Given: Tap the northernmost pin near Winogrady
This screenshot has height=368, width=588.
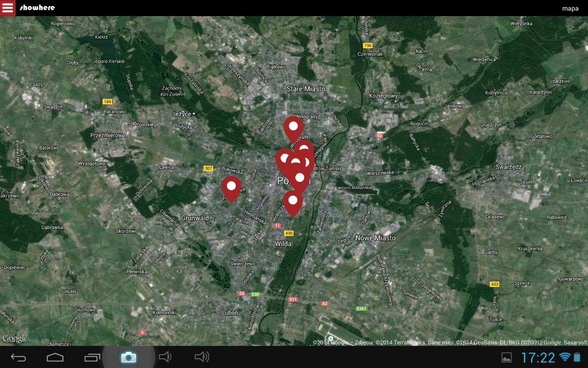Looking at the screenshot, I should [293, 126].
